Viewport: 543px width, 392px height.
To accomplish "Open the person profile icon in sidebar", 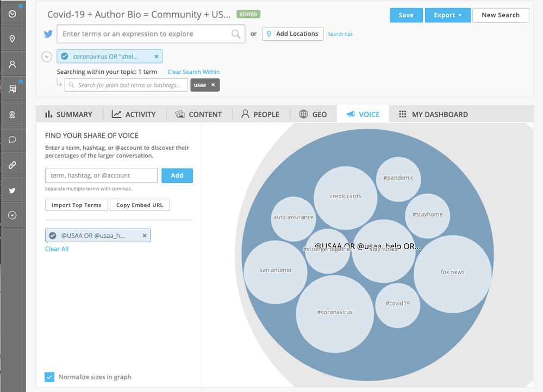I will click(12, 64).
